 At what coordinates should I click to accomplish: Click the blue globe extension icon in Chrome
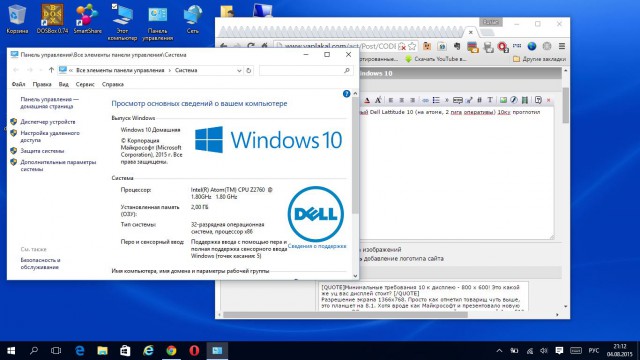pos(532,46)
